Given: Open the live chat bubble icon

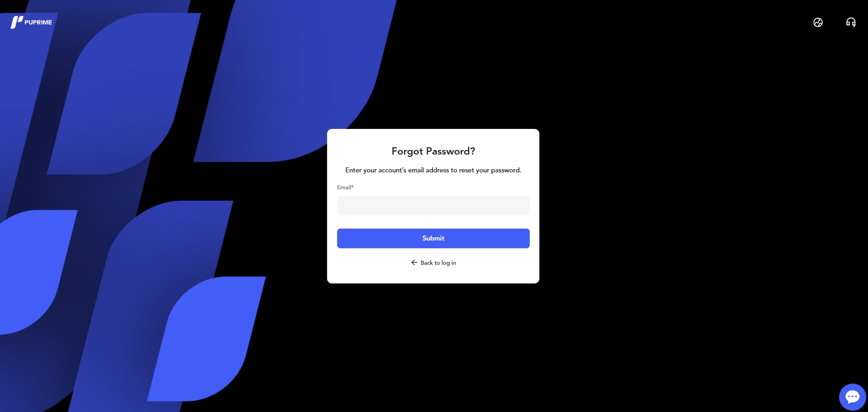Looking at the screenshot, I should 852,396.
